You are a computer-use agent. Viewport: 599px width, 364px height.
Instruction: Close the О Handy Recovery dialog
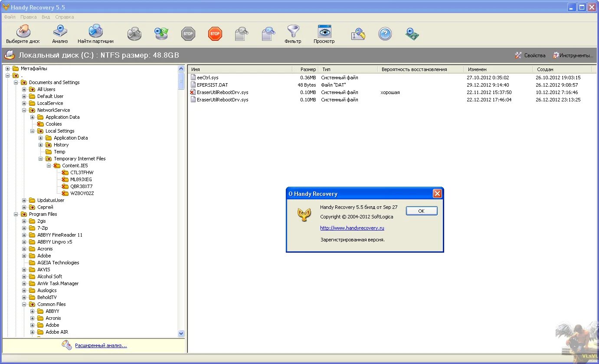[x=437, y=194]
